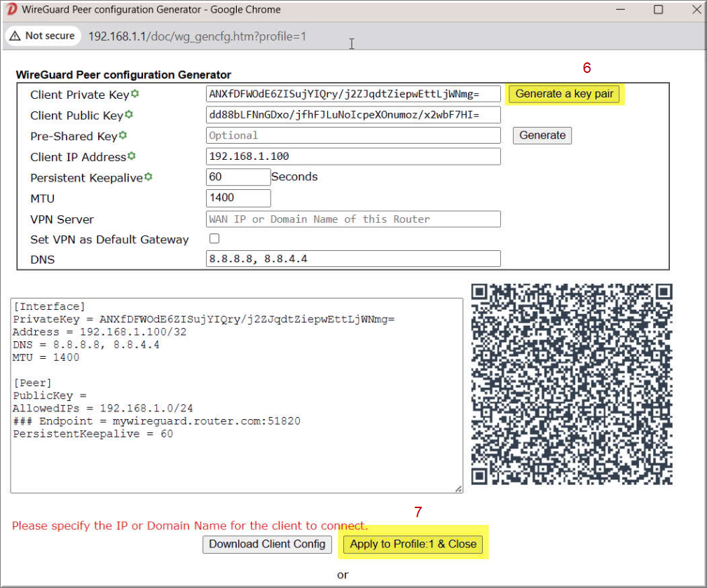Viewport: 707px width, 588px height.
Task: Click the Endpoint line in config
Action: 156,421
